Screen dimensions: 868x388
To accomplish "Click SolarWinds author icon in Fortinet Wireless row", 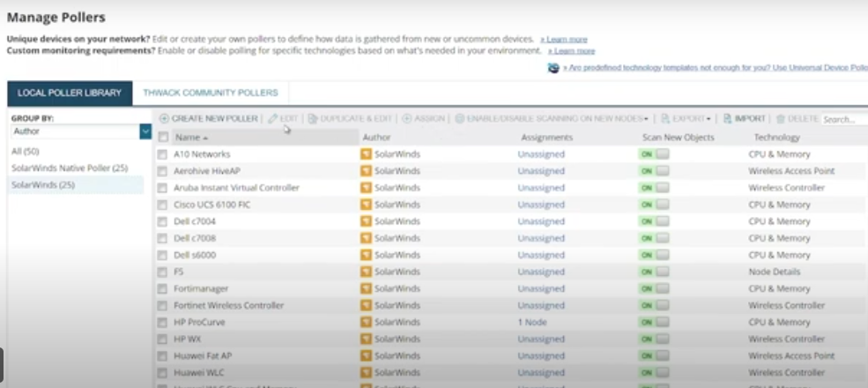I will (x=366, y=305).
